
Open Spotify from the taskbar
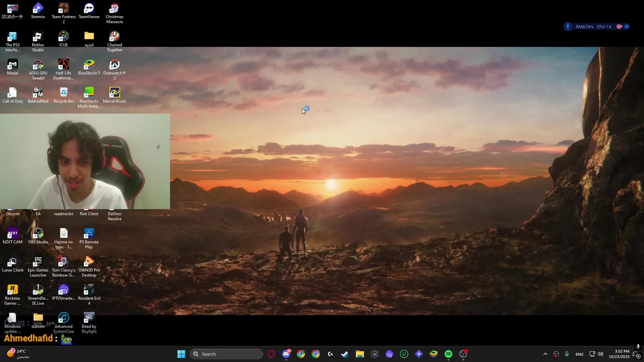pyautogui.click(x=448, y=354)
